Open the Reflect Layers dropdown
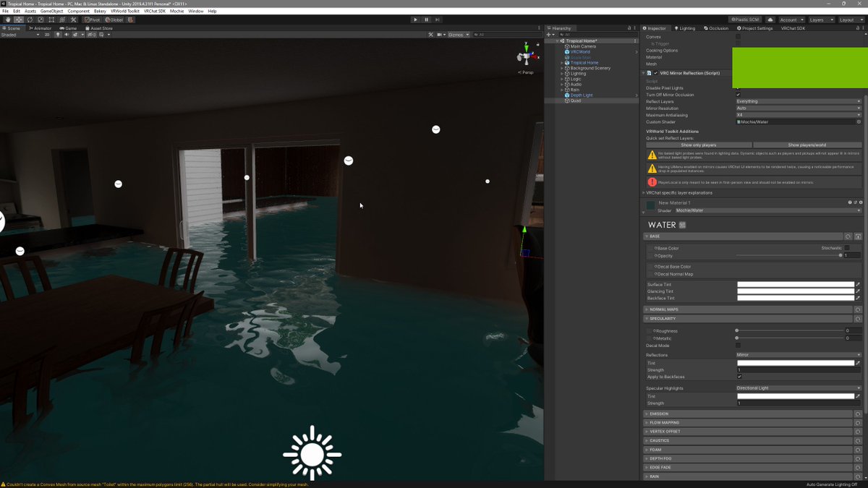The height and width of the screenshot is (488, 868). tap(798, 101)
